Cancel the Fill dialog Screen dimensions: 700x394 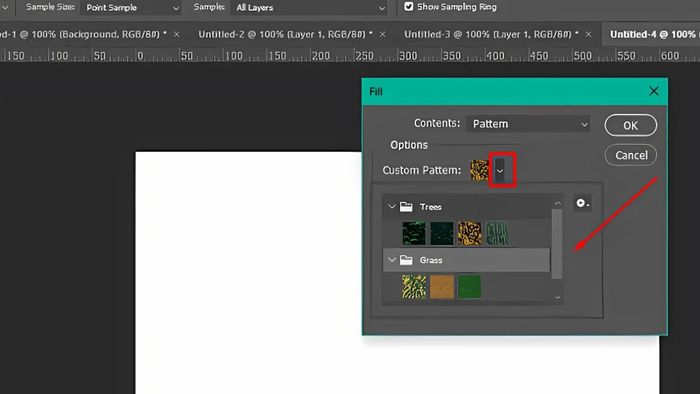tap(631, 155)
